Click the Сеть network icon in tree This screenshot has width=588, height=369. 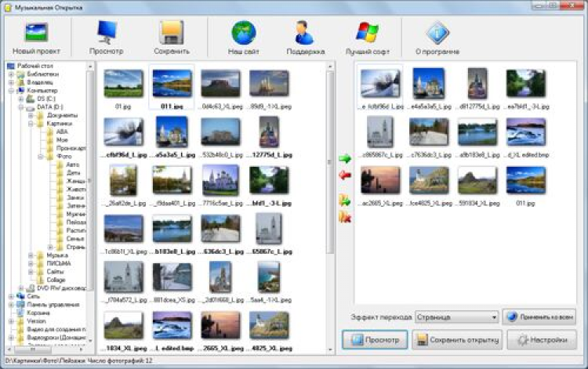click(21, 296)
